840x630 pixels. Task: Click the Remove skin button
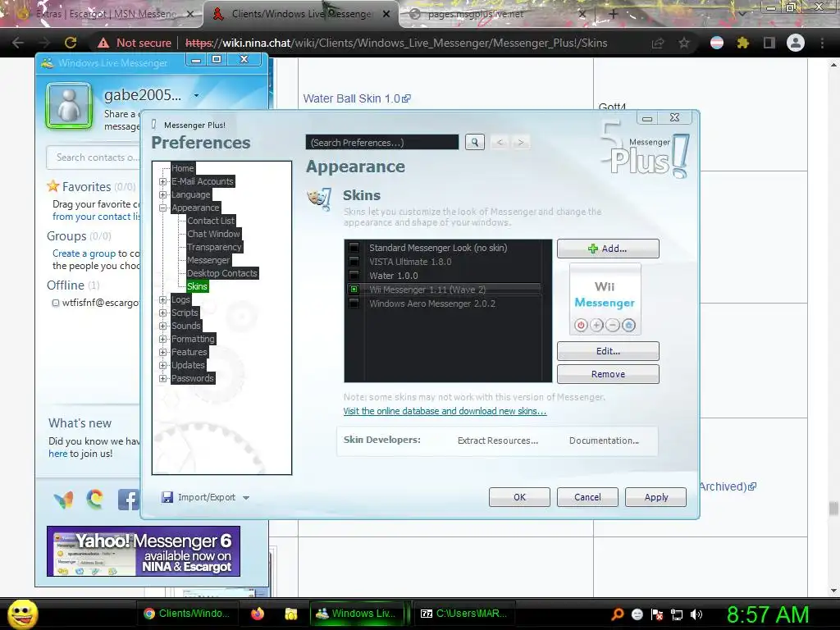click(x=608, y=374)
